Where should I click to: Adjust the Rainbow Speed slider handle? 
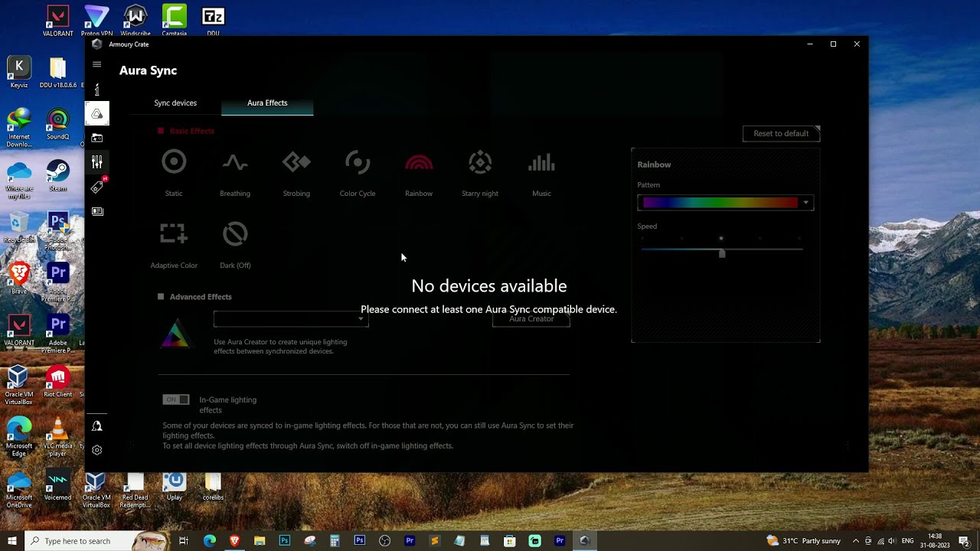click(x=722, y=253)
